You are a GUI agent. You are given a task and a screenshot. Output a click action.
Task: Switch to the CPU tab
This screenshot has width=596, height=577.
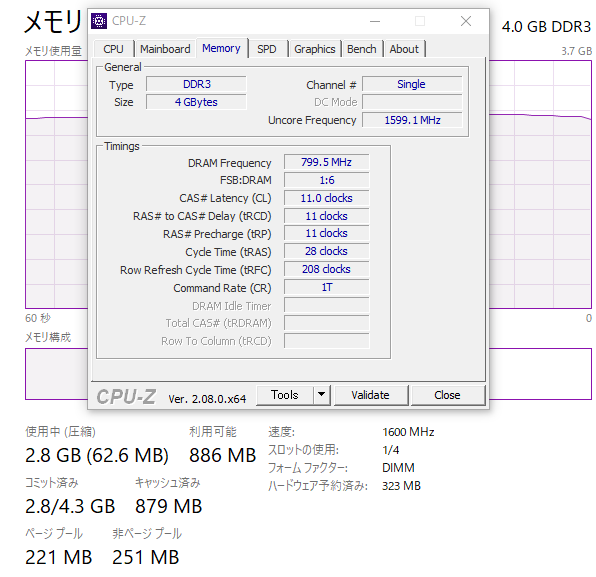point(114,49)
